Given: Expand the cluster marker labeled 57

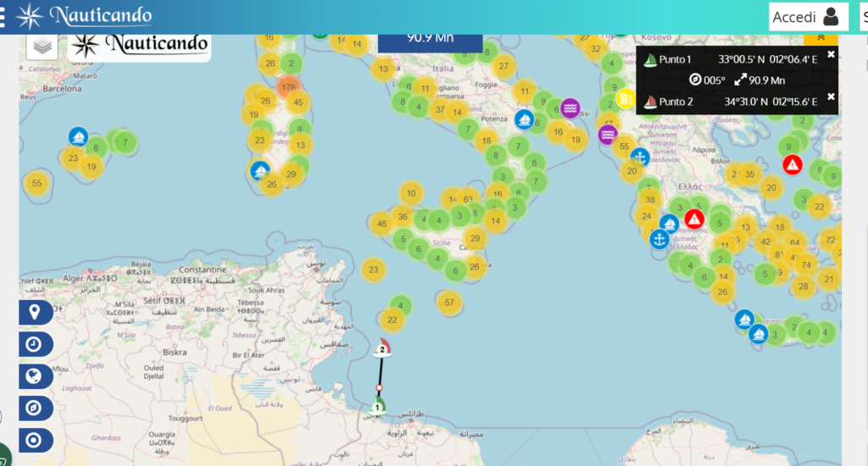Looking at the screenshot, I should pos(449,302).
